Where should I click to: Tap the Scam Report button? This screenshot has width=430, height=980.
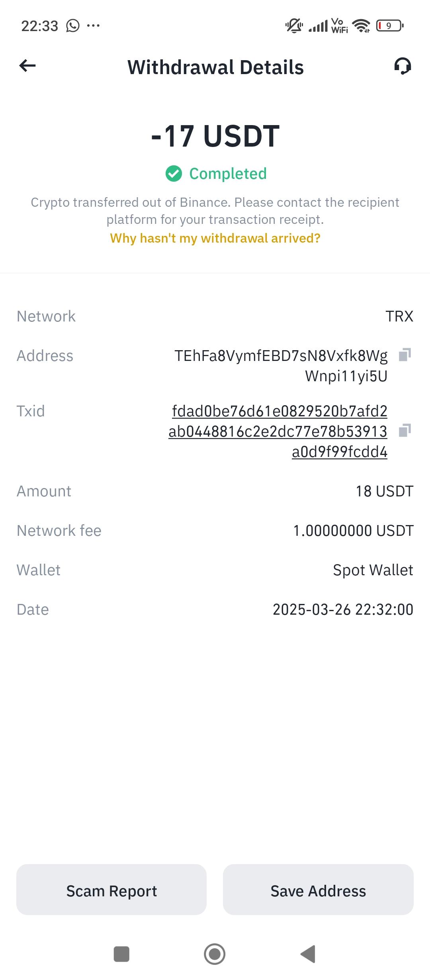(x=111, y=891)
